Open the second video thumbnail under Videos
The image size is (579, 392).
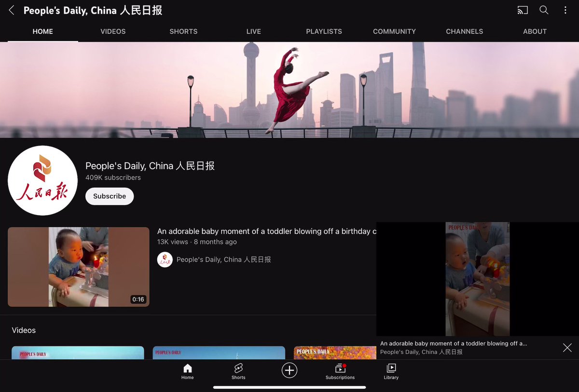coord(219,352)
